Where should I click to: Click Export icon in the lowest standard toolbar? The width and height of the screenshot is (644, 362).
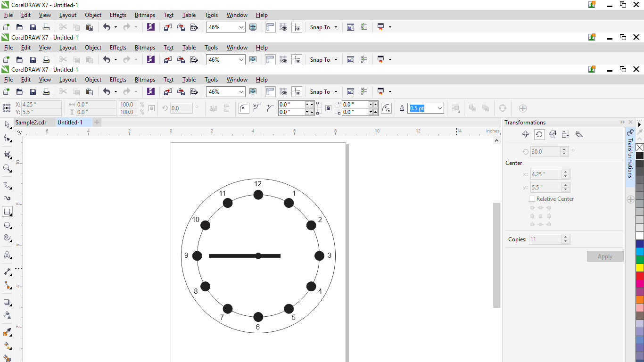coord(181,92)
